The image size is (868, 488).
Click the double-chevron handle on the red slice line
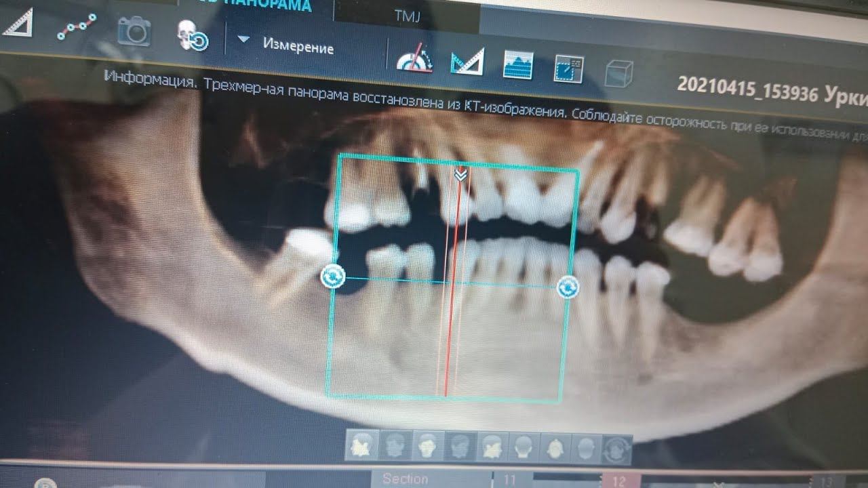(x=461, y=174)
